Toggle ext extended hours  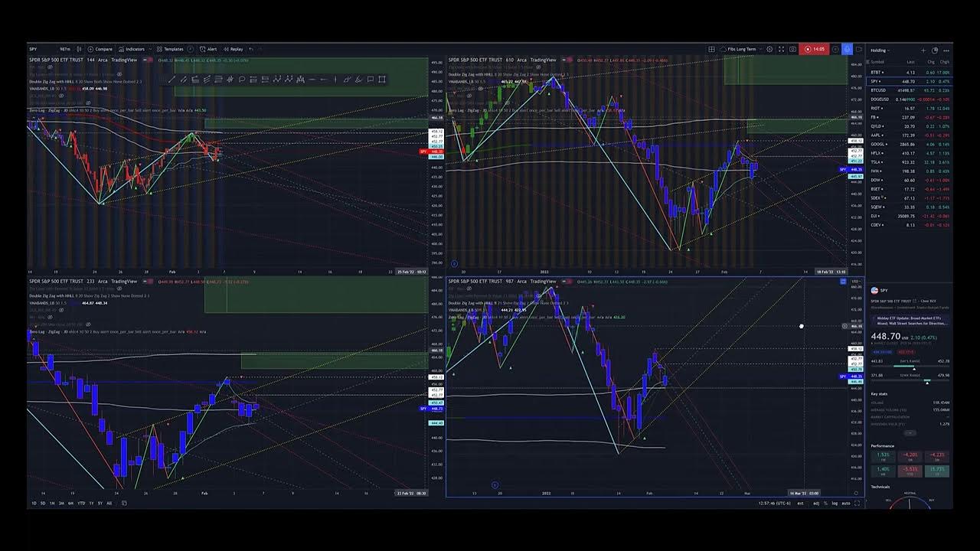click(800, 503)
